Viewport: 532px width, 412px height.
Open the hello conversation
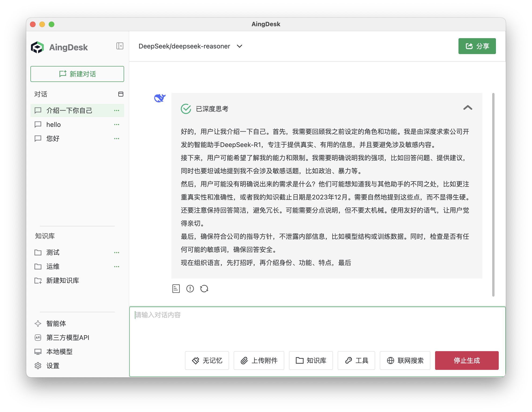pos(53,125)
